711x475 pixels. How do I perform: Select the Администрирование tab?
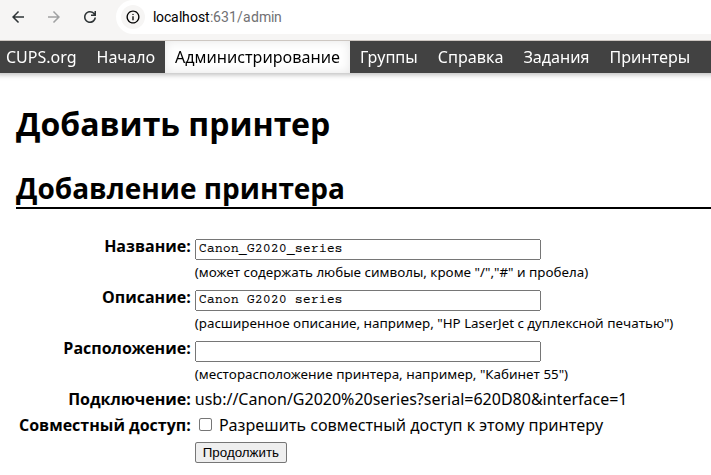(257, 57)
